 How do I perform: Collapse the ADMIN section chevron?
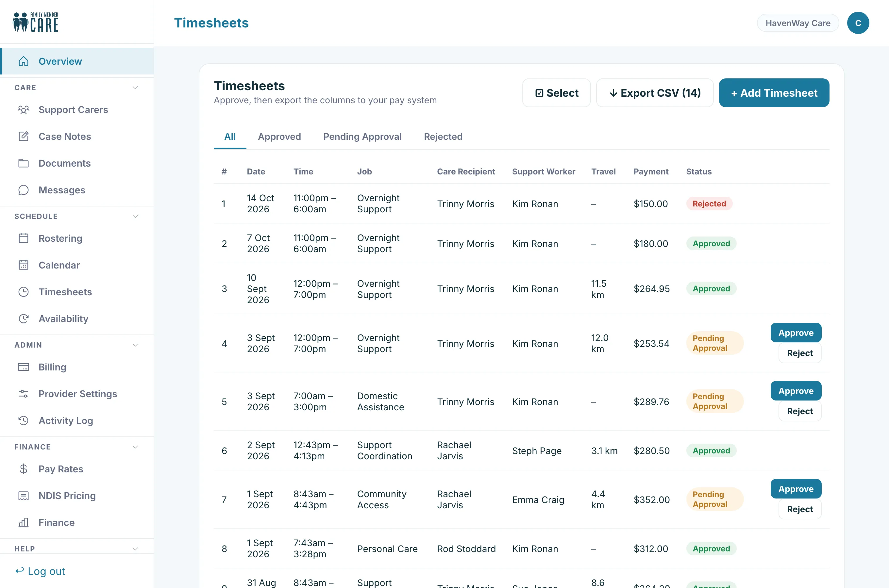(135, 345)
